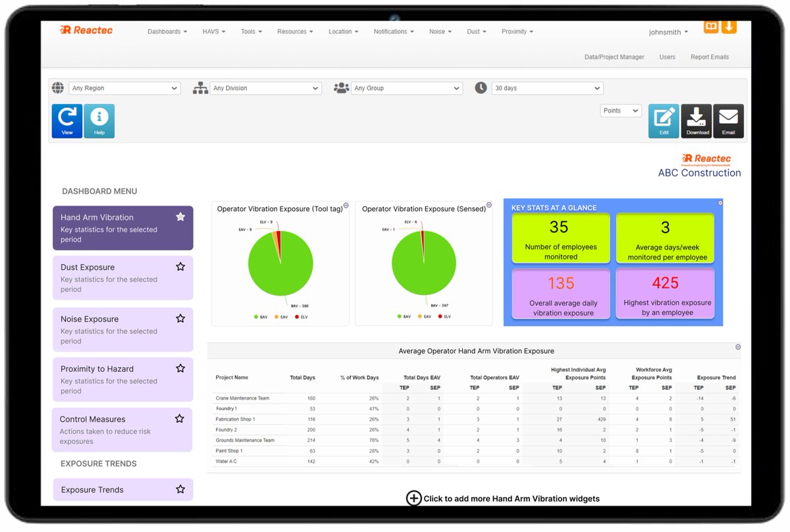This screenshot has width=790, height=532.
Task: Open the Any Region dropdown
Action: coord(124,88)
